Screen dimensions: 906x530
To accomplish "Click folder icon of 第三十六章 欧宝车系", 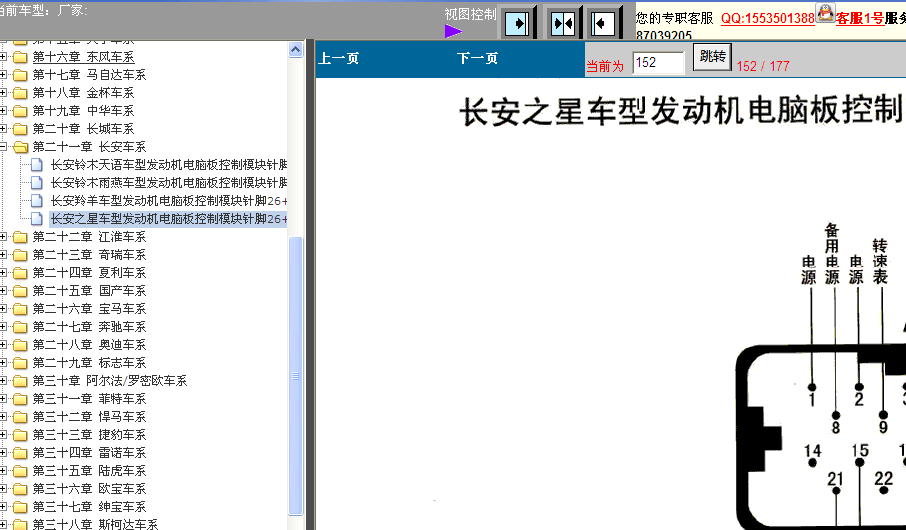I will [x=20, y=488].
